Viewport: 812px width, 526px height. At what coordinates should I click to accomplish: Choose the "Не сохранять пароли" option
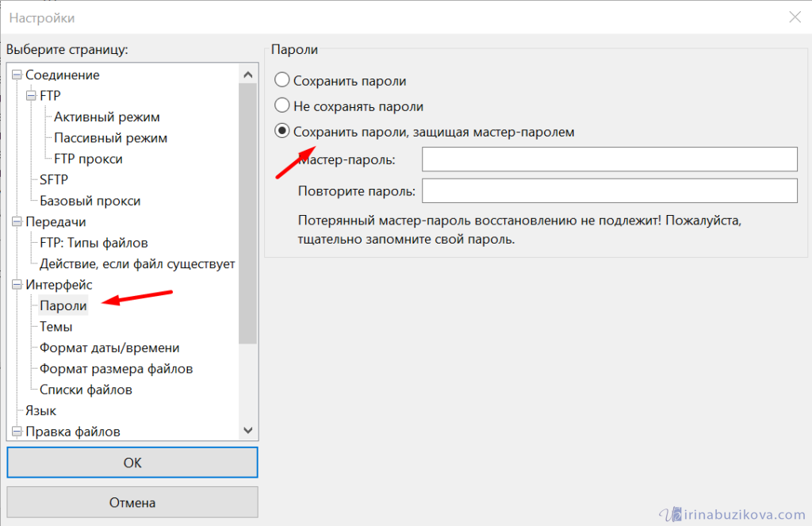[x=282, y=106]
